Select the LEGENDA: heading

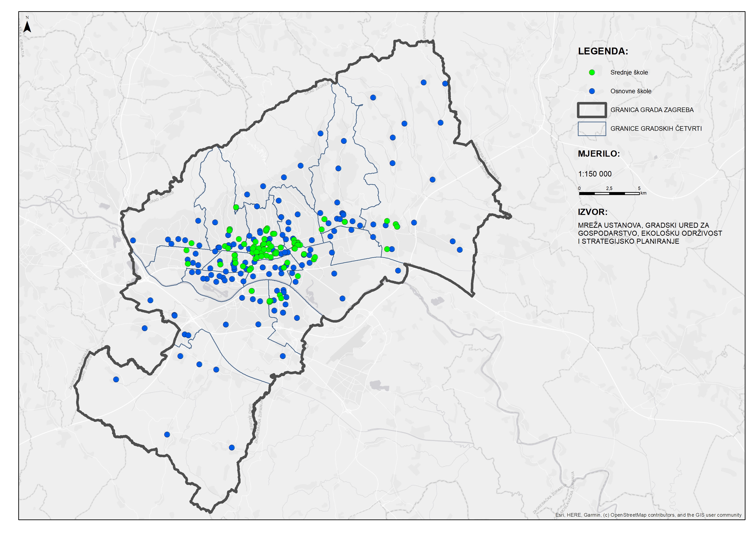click(603, 51)
